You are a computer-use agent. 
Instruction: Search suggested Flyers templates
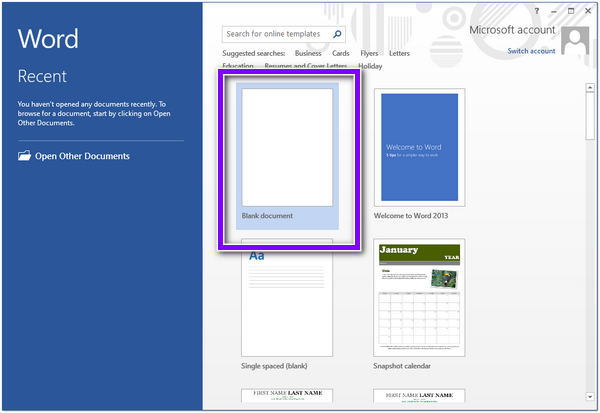coord(369,53)
